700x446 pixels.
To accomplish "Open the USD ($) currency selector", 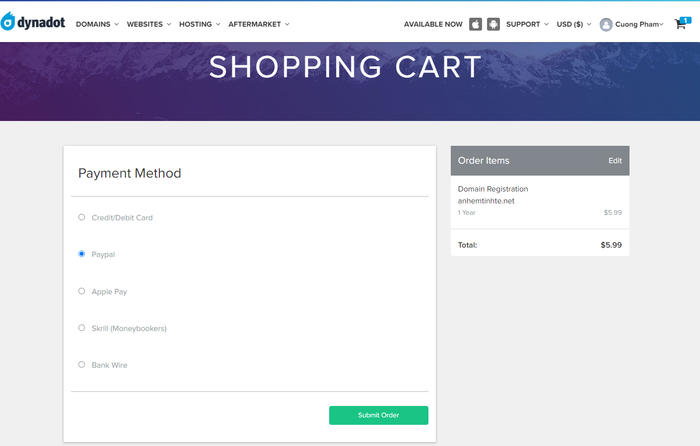I will pyautogui.click(x=574, y=24).
